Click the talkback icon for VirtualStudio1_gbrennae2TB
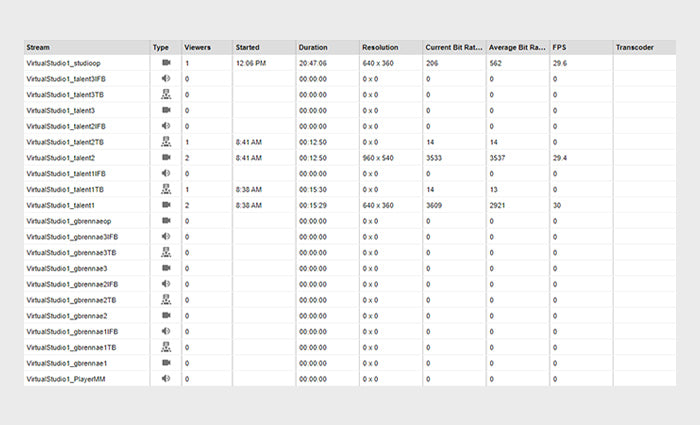This screenshot has width=700, height=425. click(x=166, y=300)
